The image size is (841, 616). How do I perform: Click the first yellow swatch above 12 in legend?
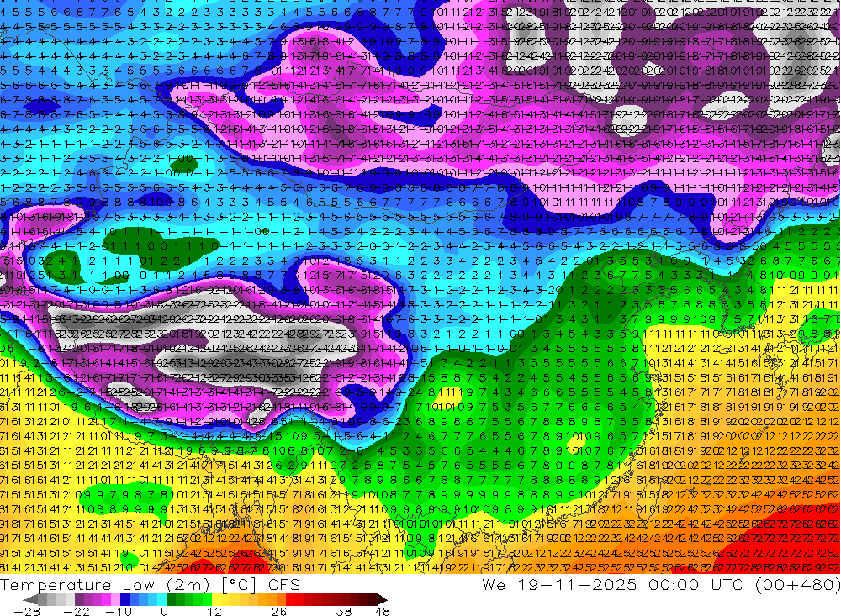(x=217, y=599)
